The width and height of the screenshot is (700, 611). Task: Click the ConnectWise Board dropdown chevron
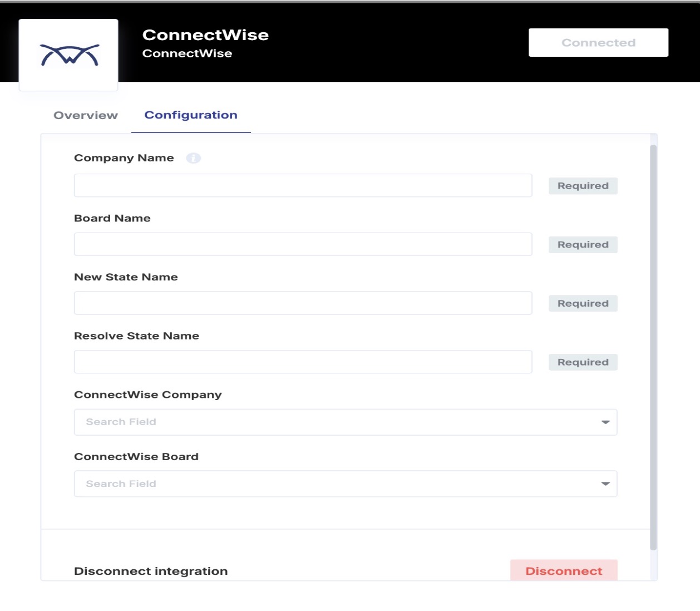[x=607, y=484]
